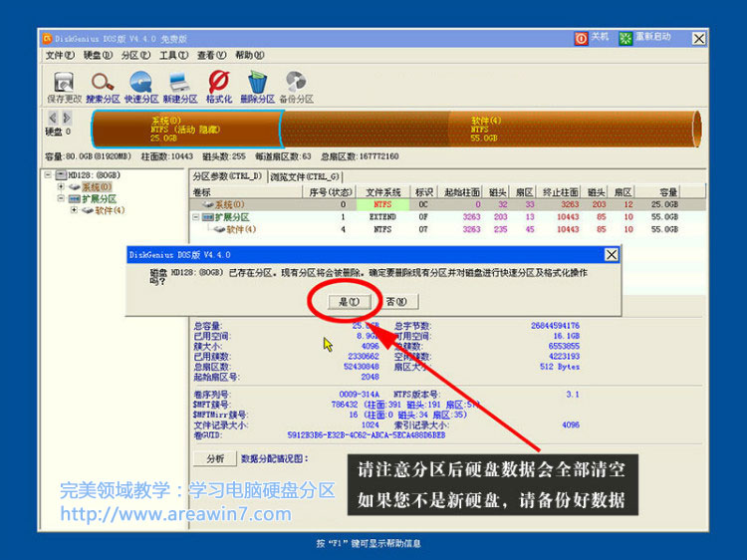Select 系统(0) in the left tree
Viewport: 747px width, 560px height.
pyautogui.click(x=97, y=186)
